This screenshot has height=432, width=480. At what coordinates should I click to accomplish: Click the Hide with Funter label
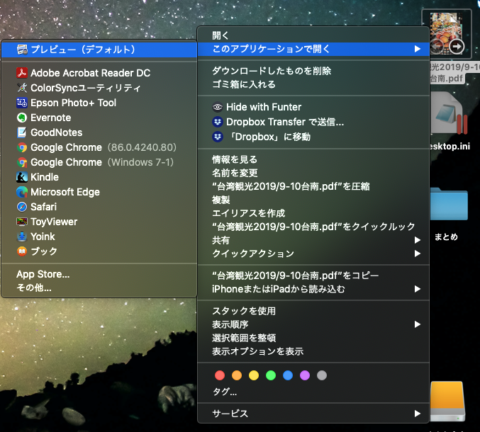(264, 107)
